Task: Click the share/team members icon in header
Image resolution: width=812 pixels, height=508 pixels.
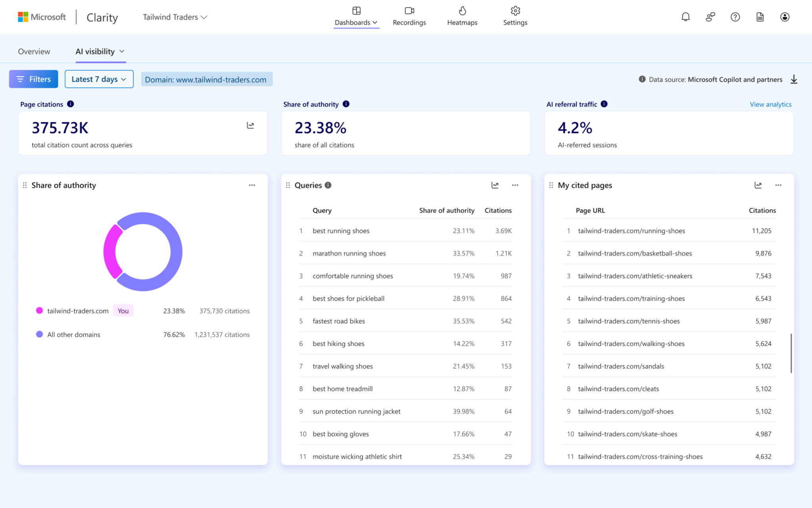Action: [x=710, y=17]
